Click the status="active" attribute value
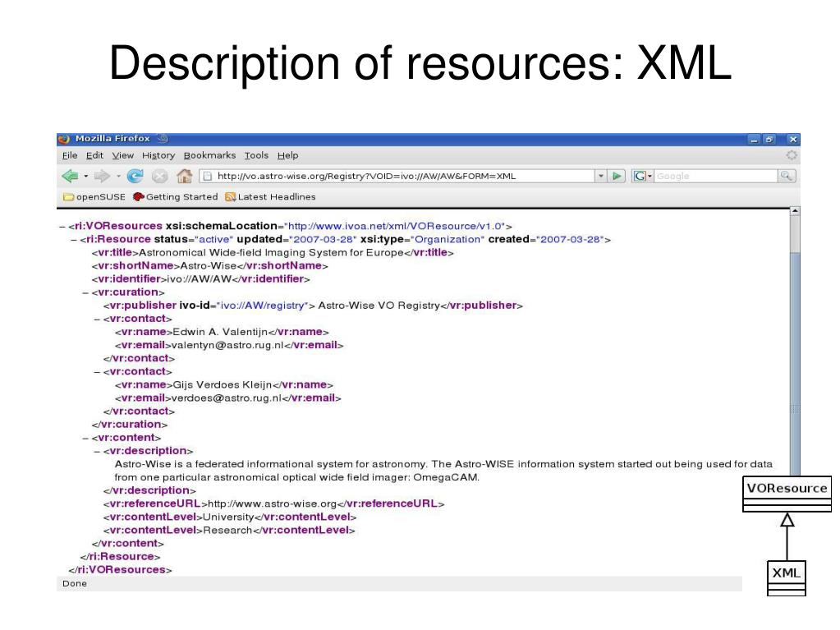This screenshot has height=630, width=840. 213,240
